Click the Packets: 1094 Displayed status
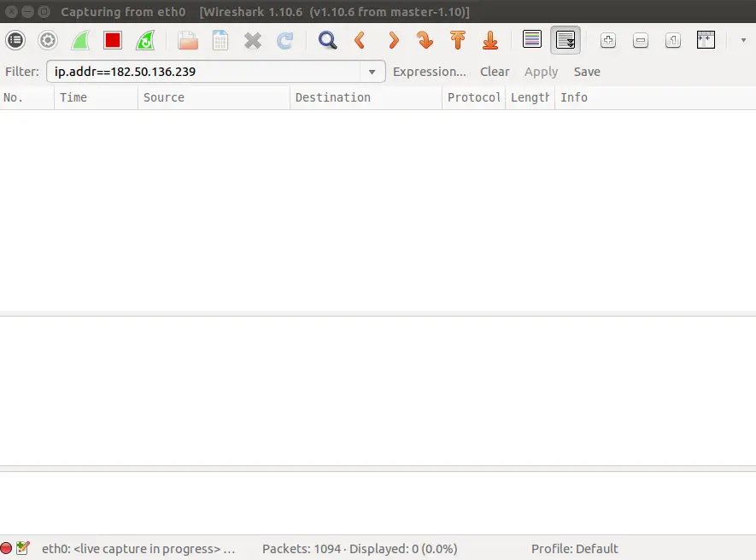 point(360,549)
